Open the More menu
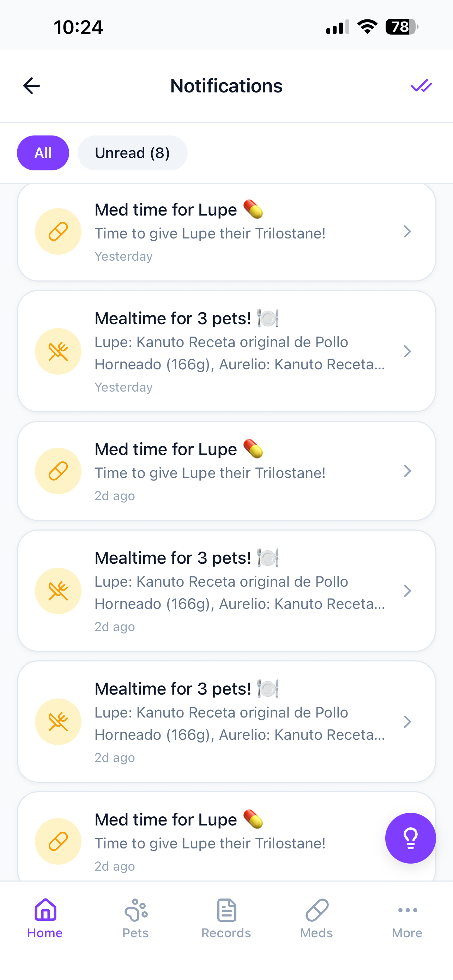The image size is (453, 980). 407,918
